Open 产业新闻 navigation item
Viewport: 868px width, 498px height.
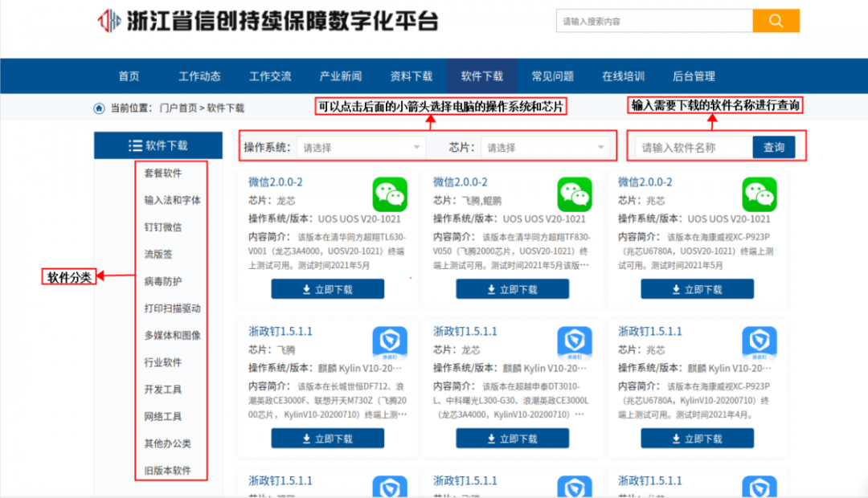point(341,76)
